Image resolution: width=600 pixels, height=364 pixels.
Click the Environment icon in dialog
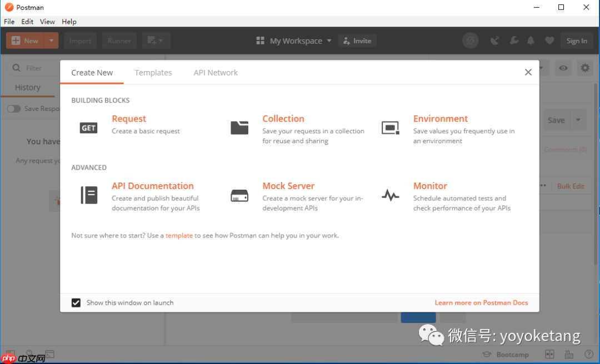(391, 128)
